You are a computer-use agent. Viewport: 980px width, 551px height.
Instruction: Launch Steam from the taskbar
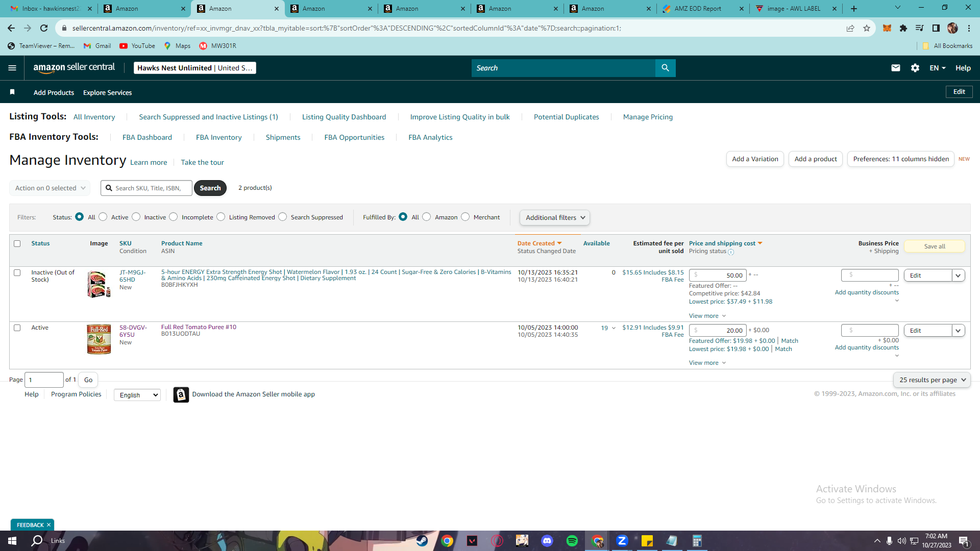pyautogui.click(x=422, y=541)
